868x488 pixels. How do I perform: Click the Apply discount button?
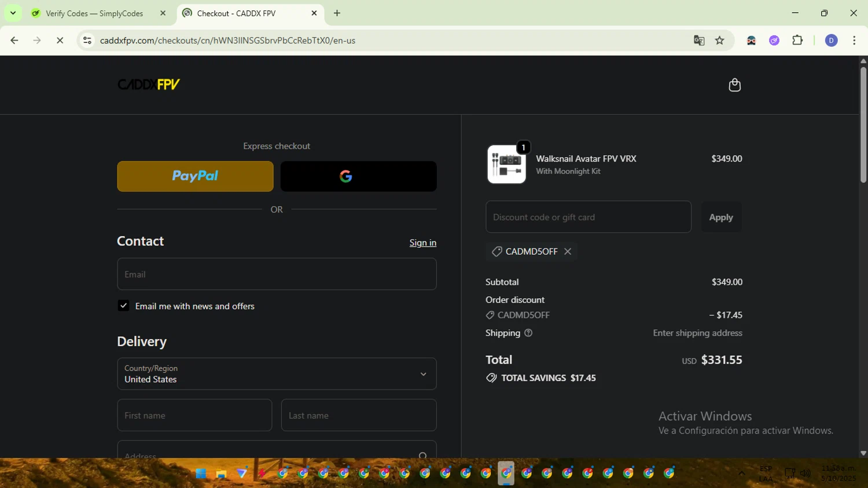pos(721,217)
